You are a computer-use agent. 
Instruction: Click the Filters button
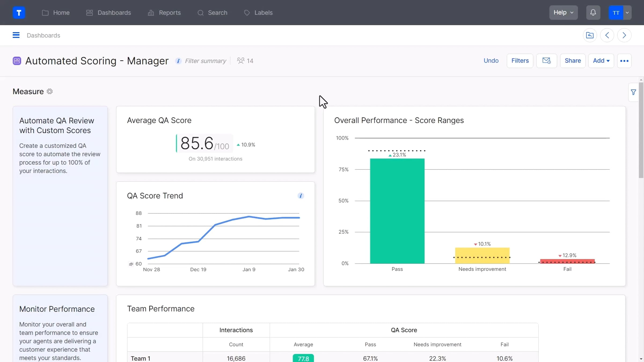[520, 61]
